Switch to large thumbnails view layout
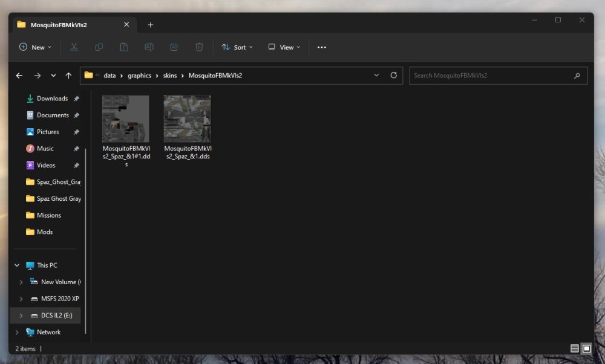Screen dimensions: 605x364 pyautogui.click(x=586, y=349)
